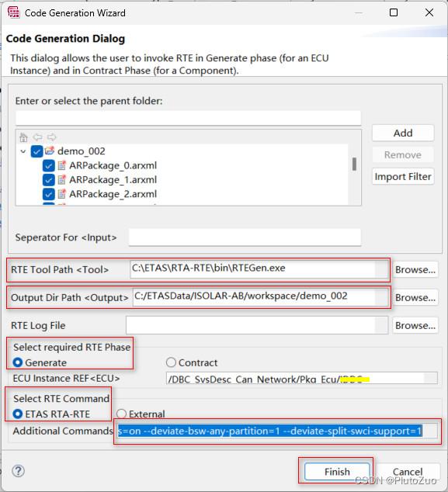The image size is (448, 492).
Task: Click the help question mark icon
Action: pos(18,471)
